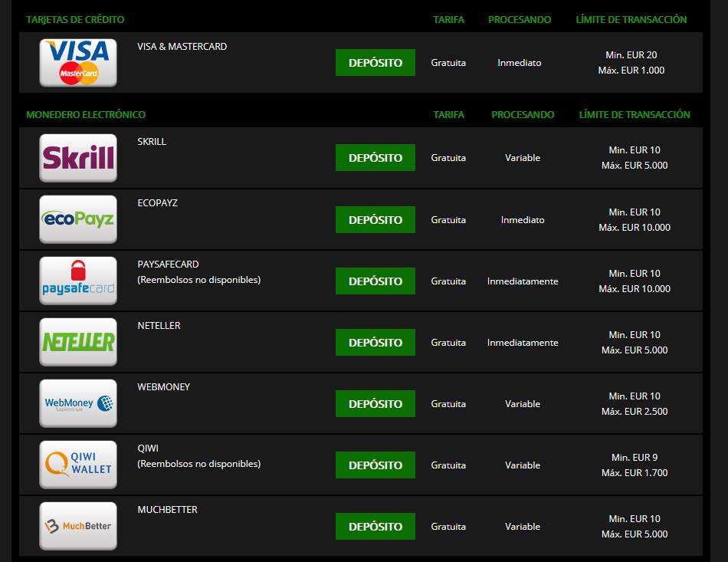Click LÍMITE DE TRANSACCIÓN header in credit cards
This screenshot has height=562, width=728.
click(x=631, y=19)
